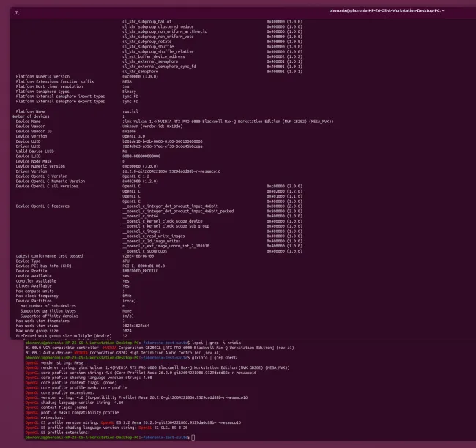Select 'cl_khr_subgroup_rotate' text

(x=147, y=42)
